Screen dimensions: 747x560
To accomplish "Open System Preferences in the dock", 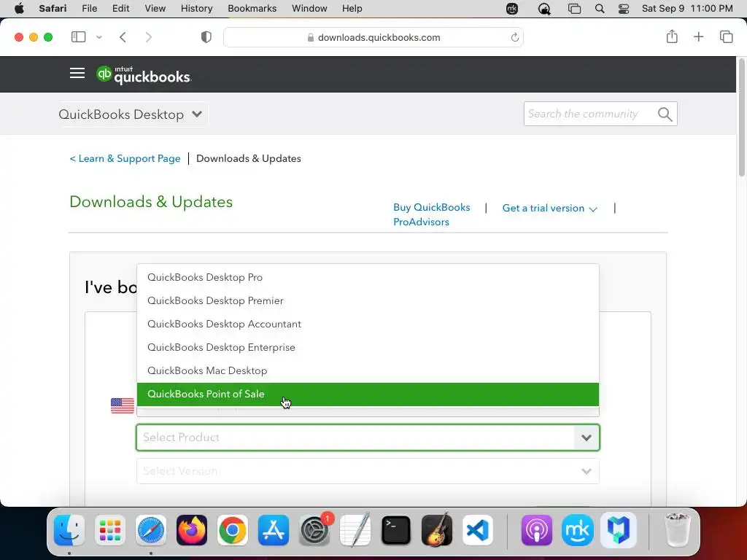I will (314, 530).
